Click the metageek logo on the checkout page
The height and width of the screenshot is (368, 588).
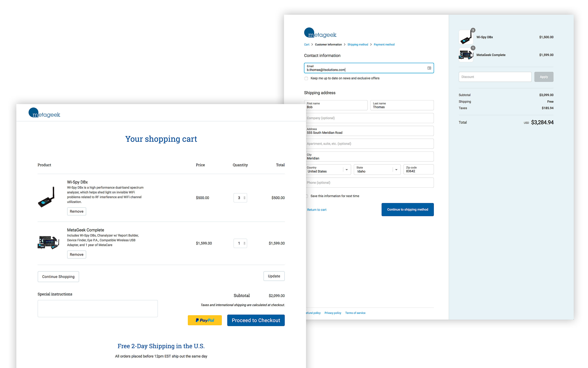coord(320,33)
